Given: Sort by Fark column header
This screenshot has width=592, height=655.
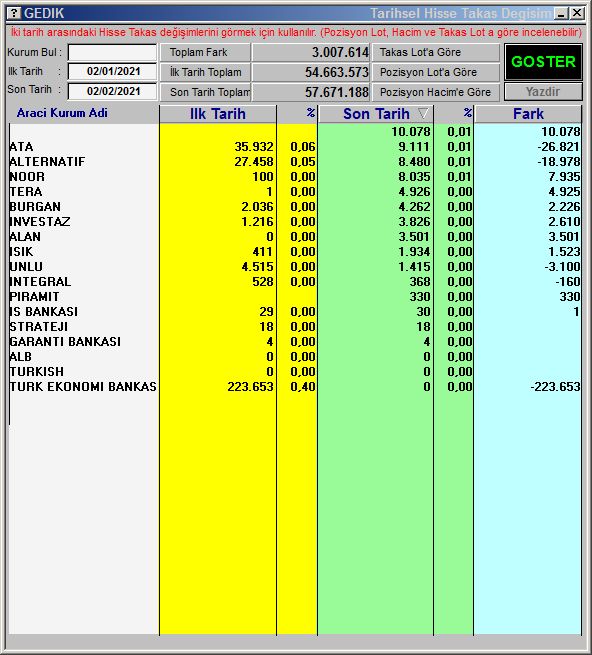Looking at the screenshot, I should click(528, 114).
